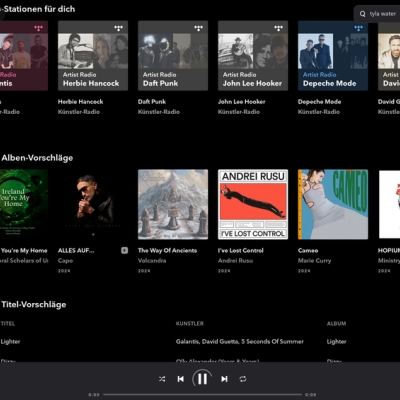Image resolution: width=400 pixels, height=400 pixels.
Task: Open artist Marie Curry
Action: tap(314, 261)
